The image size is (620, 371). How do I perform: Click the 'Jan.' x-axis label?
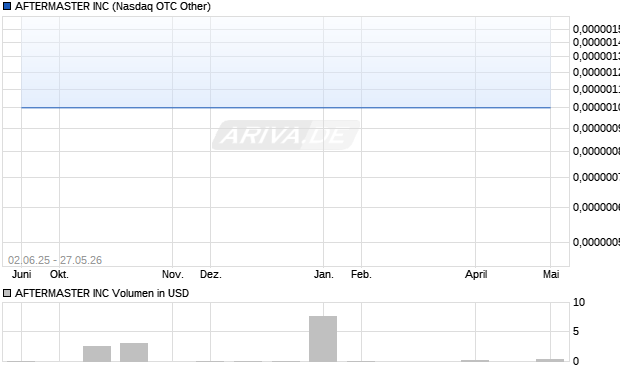click(x=323, y=274)
